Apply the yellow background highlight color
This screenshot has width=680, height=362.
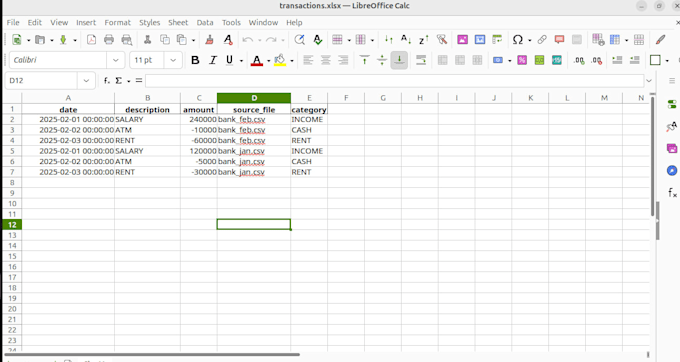click(280, 60)
